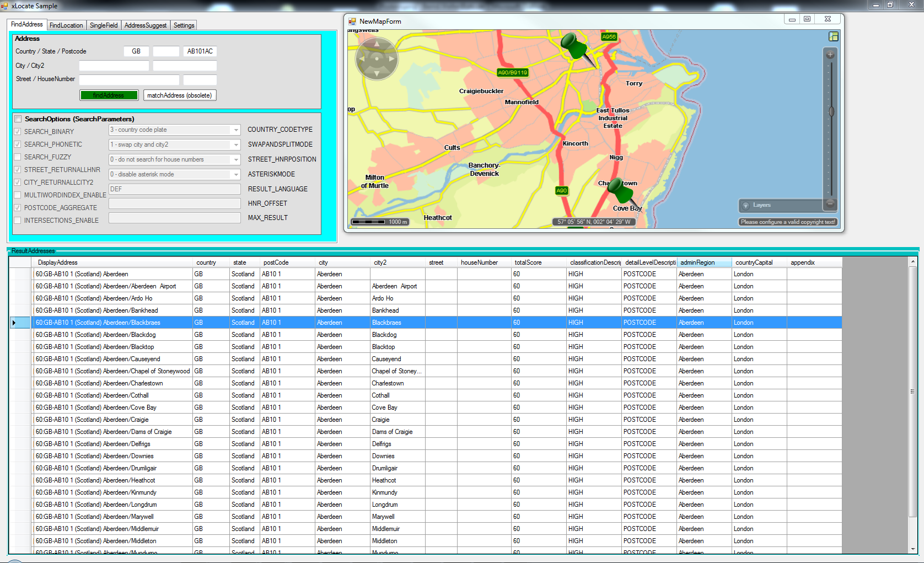Screen dimensions: 924x563
Task: Pan the map down with the compass arrow
Action: [377, 73]
